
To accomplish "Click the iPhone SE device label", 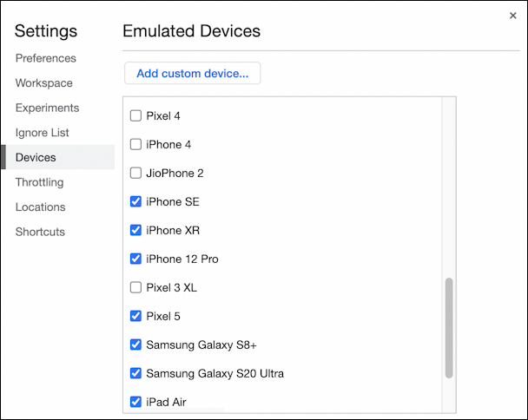I will coord(173,201).
